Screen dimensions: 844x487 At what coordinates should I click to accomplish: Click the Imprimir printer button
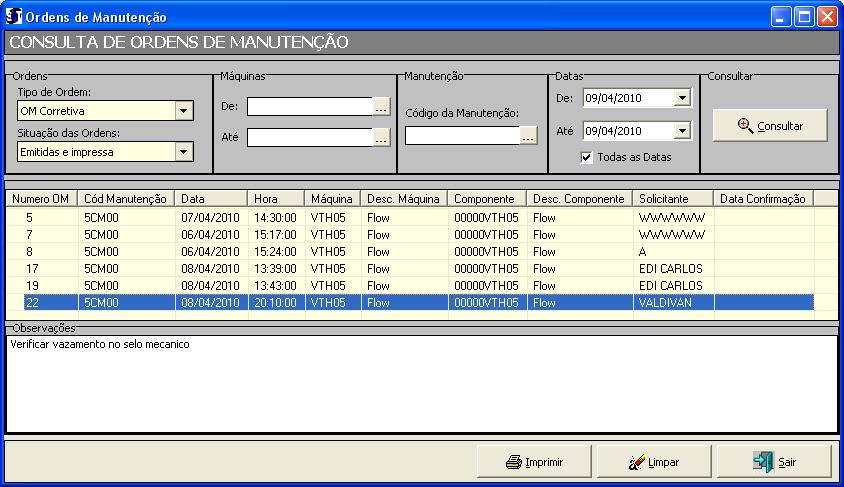(534, 462)
